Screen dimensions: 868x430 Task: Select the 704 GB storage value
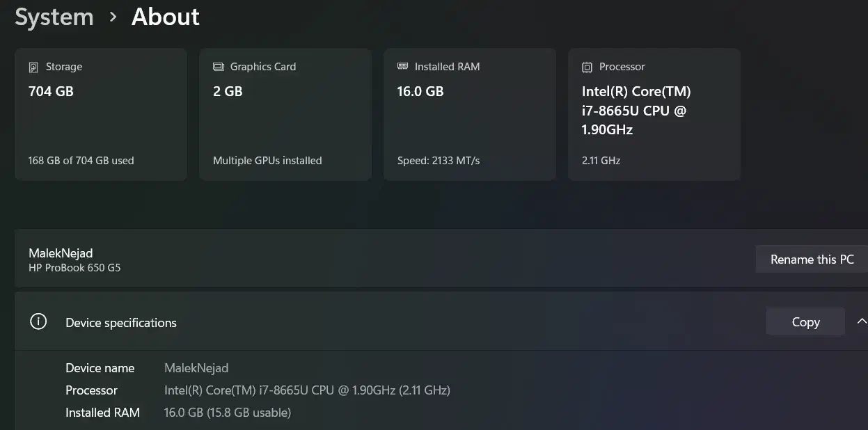click(x=51, y=91)
